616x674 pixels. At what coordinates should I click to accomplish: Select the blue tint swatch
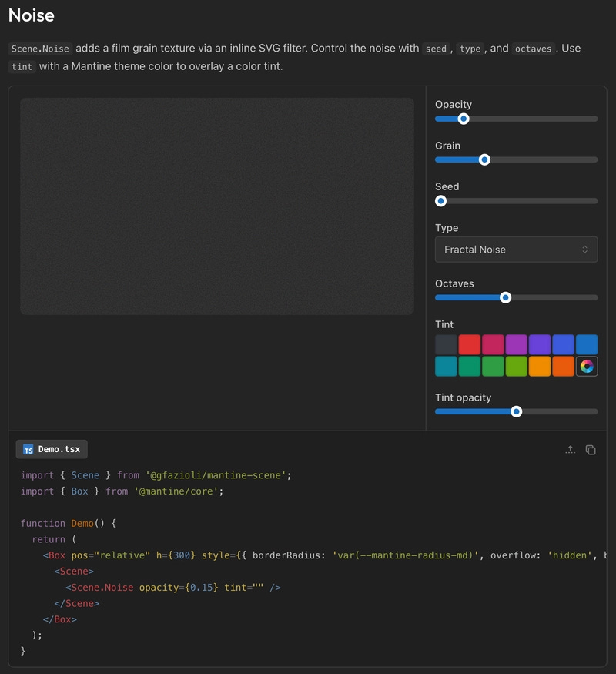point(587,344)
